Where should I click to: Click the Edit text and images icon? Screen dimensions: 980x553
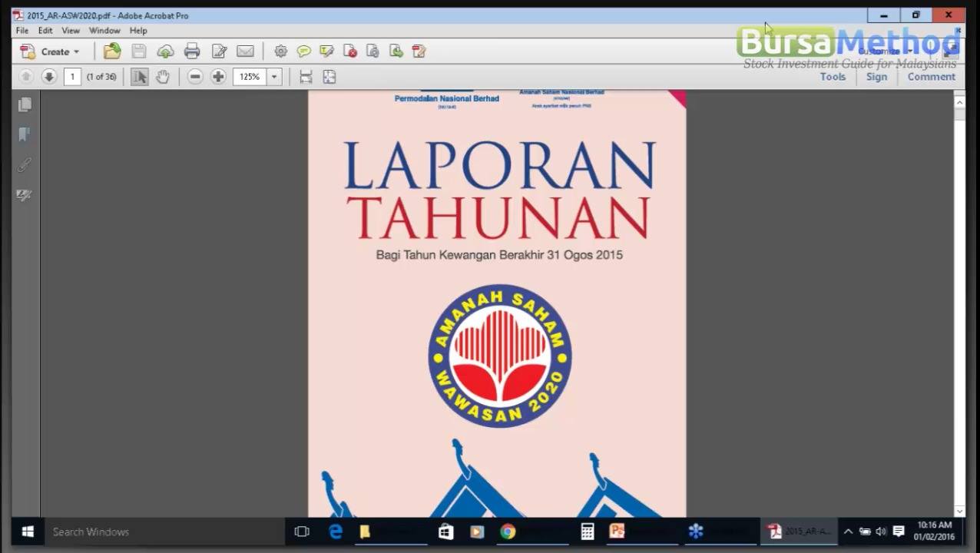point(219,51)
